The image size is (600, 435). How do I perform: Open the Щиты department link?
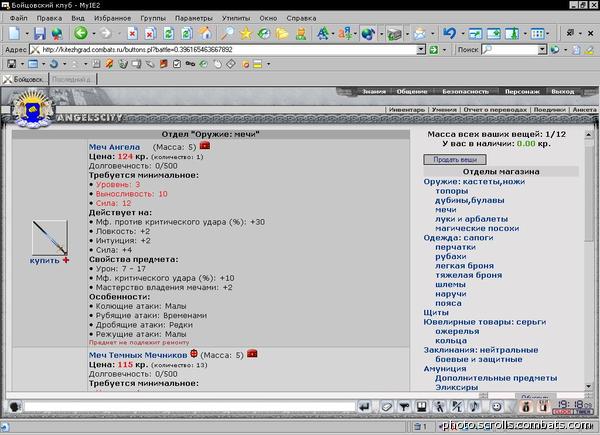(x=436, y=313)
